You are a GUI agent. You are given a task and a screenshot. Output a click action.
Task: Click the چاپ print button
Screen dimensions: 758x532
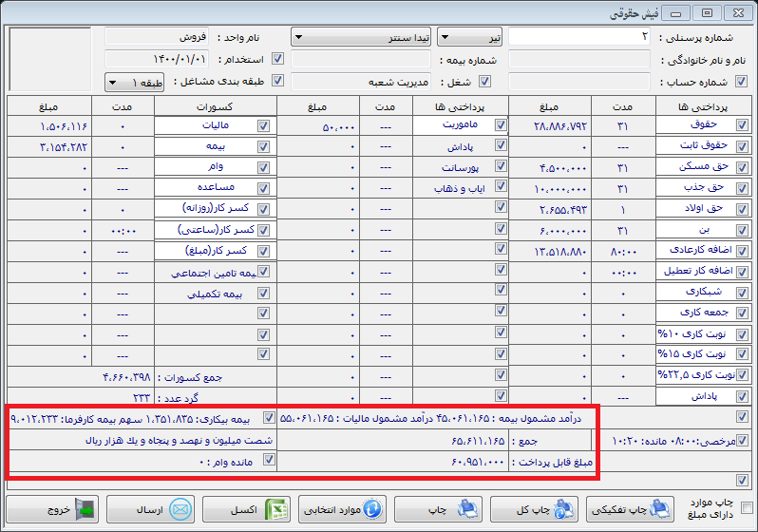[x=438, y=510]
